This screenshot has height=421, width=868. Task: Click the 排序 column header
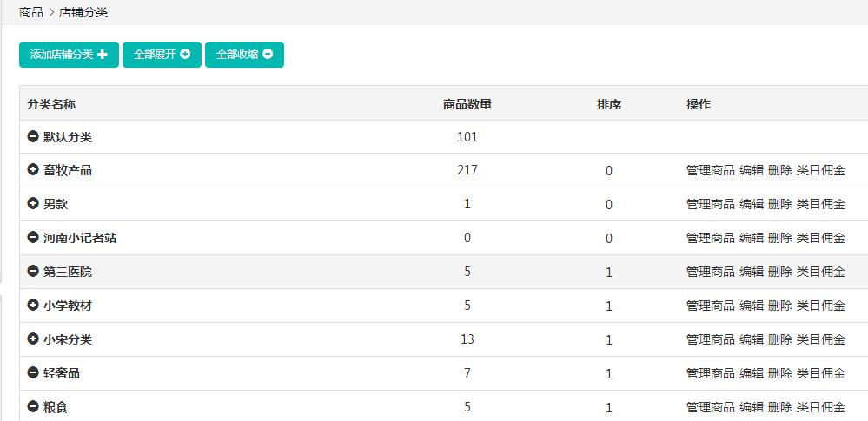coord(608,105)
